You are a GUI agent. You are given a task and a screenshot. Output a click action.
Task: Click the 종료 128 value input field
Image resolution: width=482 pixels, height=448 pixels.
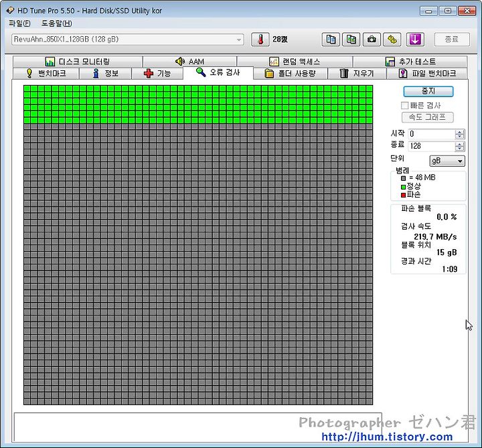pos(431,146)
